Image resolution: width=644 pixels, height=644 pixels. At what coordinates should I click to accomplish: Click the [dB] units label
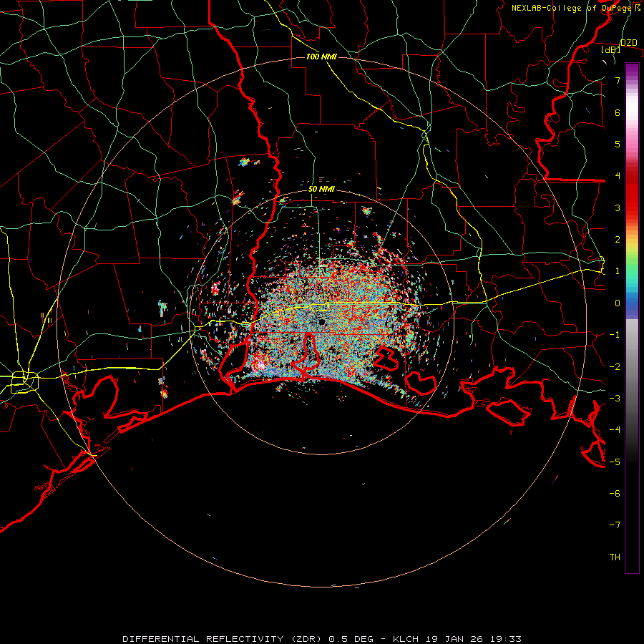click(611, 49)
